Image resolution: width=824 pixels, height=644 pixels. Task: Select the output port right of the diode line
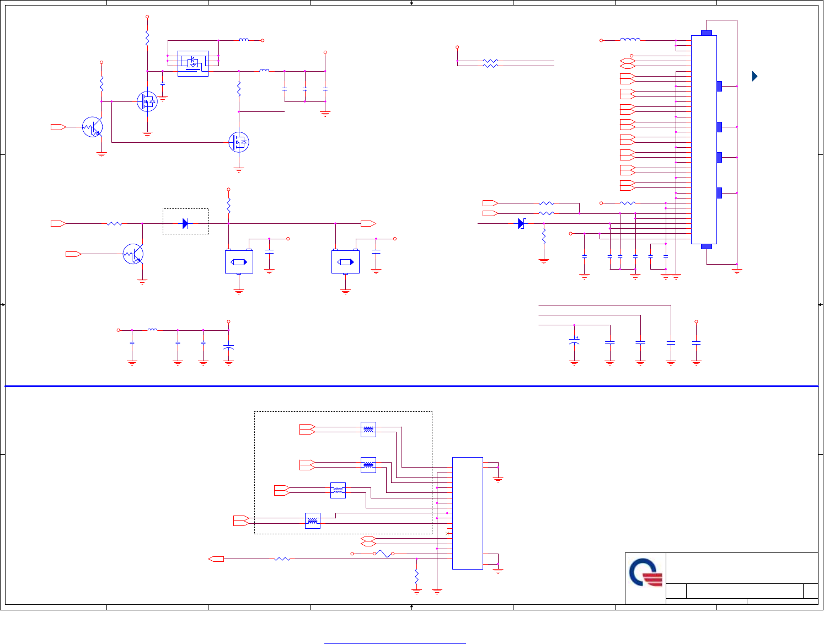coord(368,223)
